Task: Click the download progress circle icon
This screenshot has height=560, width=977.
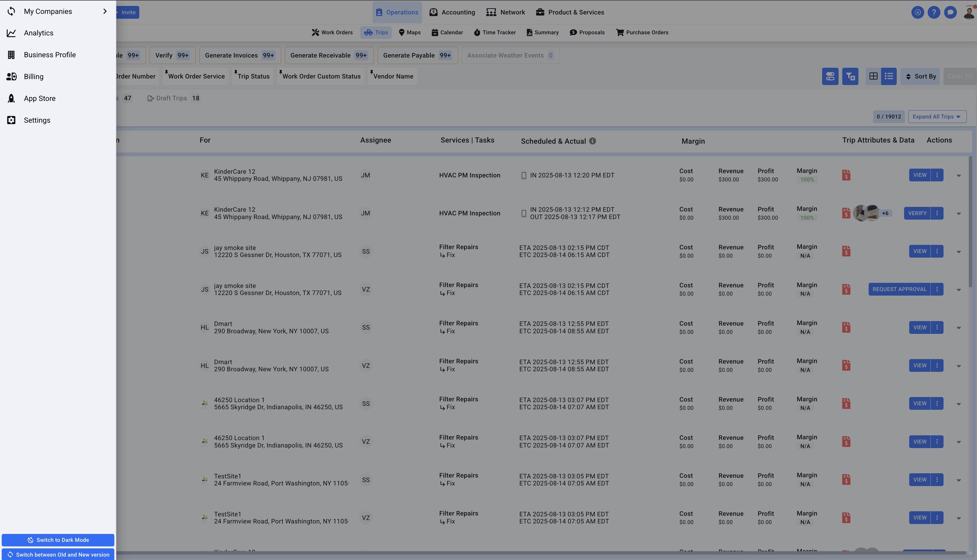Action: tap(917, 12)
